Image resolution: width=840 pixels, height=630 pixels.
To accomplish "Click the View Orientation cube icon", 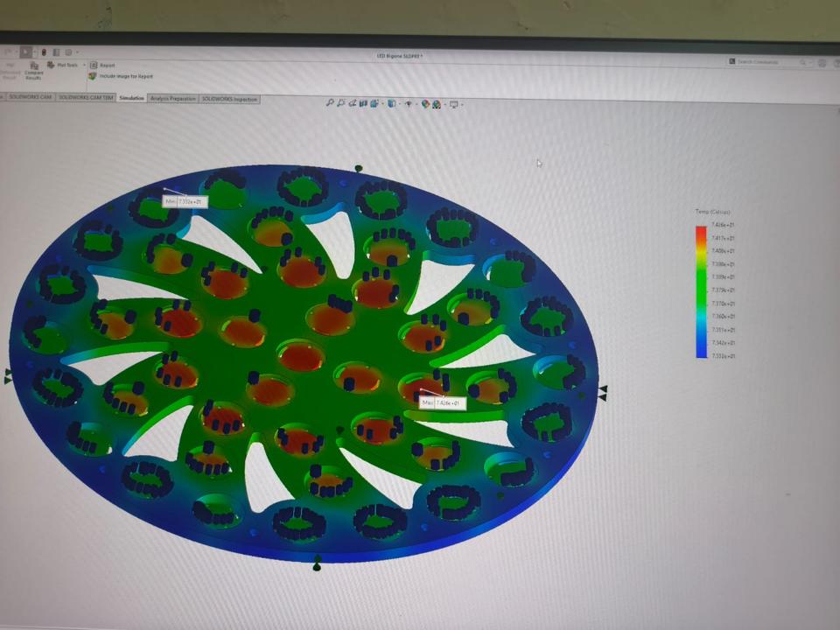I will [x=374, y=103].
